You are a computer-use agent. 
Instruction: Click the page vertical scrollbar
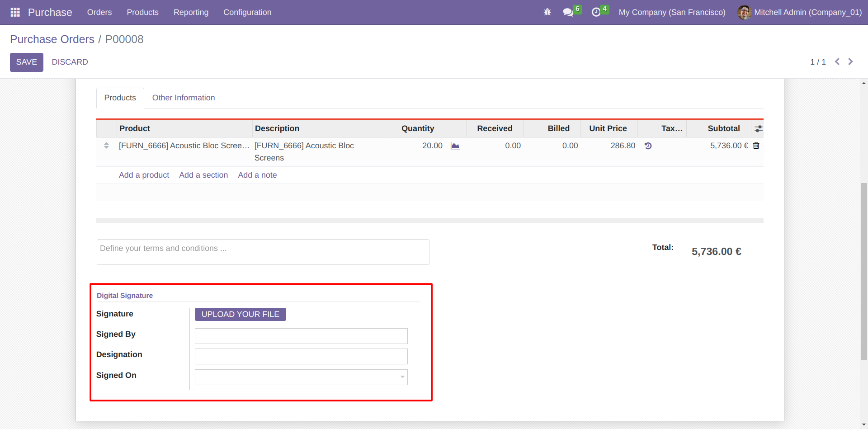(864, 271)
